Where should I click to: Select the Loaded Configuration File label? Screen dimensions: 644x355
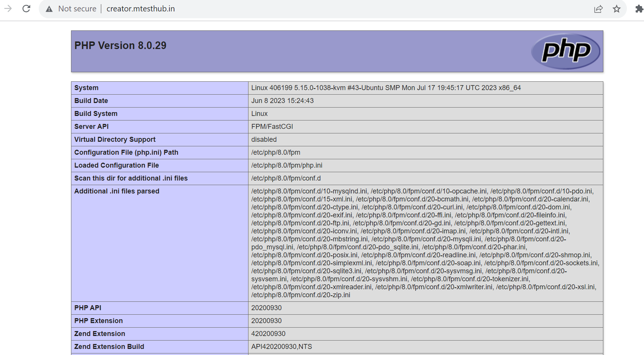click(x=117, y=165)
